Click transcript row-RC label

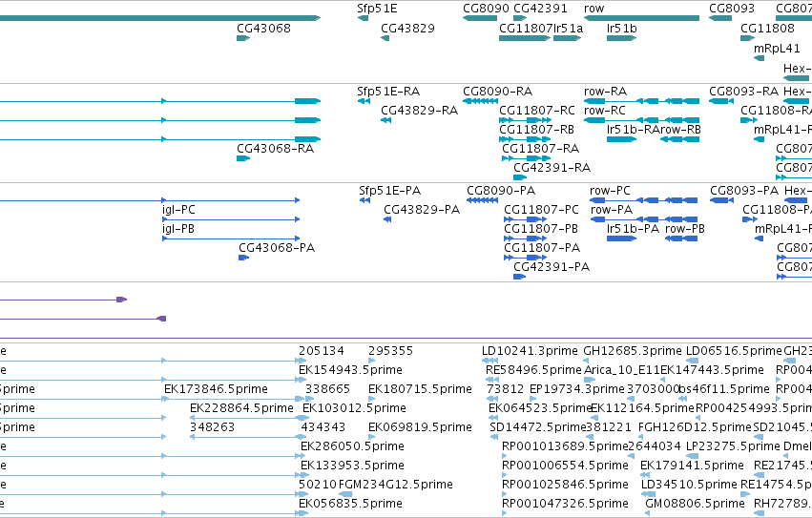click(x=605, y=111)
